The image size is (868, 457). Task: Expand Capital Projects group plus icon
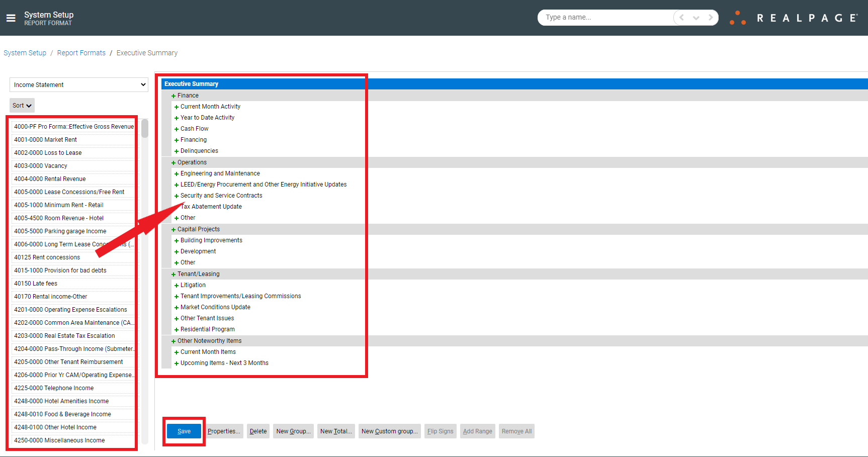point(173,230)
